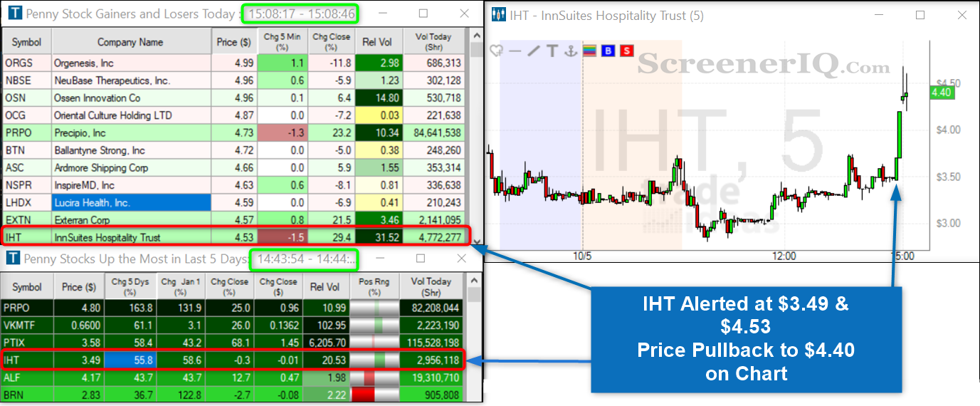The width and height of the screenshot is (980, 406).
Task: Click the Gainers and Losers scrollbar down arrow
Action: [x=475, y=241]
